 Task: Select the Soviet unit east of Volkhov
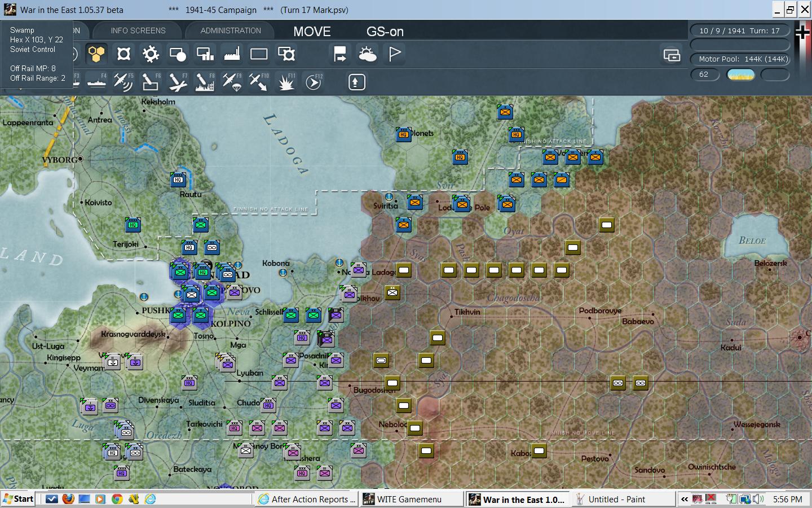[392, 292]
